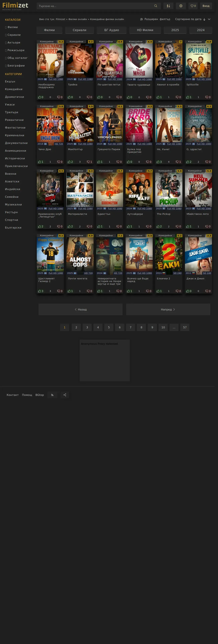Screen dimensions: 218x644
Task: Click the Вход login button
Action: point(206,6)
